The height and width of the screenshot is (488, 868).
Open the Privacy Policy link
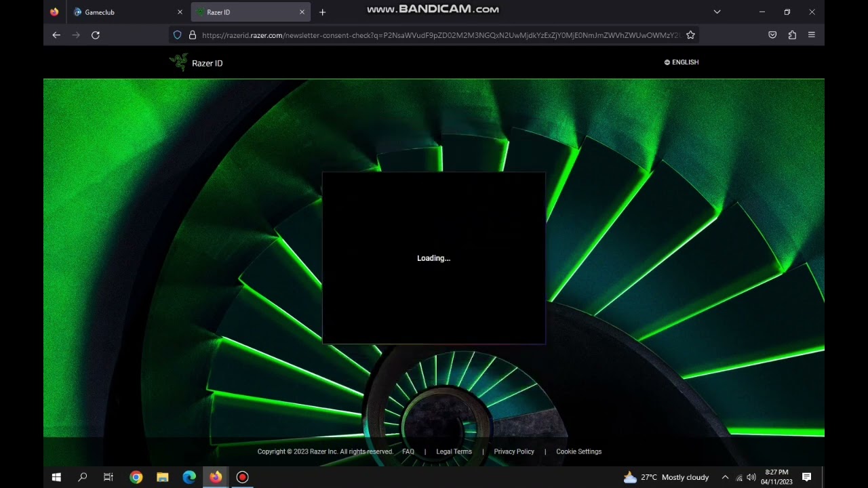[x=514, y=451]
